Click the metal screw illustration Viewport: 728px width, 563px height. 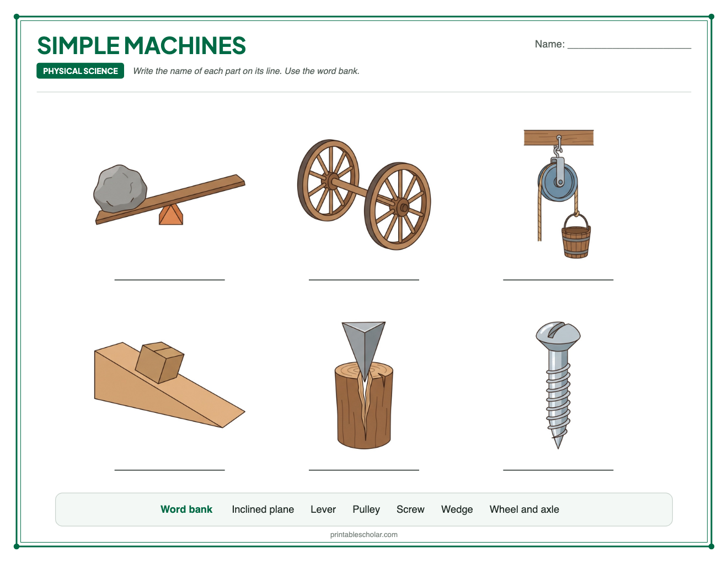[558, 385]
